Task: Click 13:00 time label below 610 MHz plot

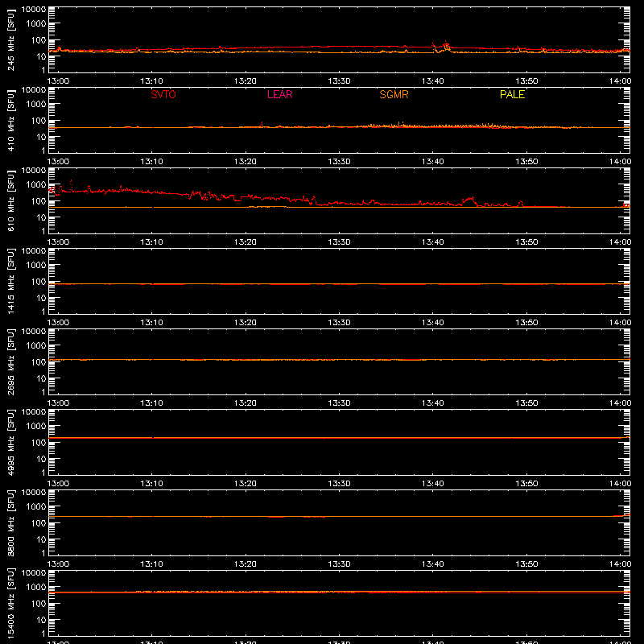Action: coord(58,242)
